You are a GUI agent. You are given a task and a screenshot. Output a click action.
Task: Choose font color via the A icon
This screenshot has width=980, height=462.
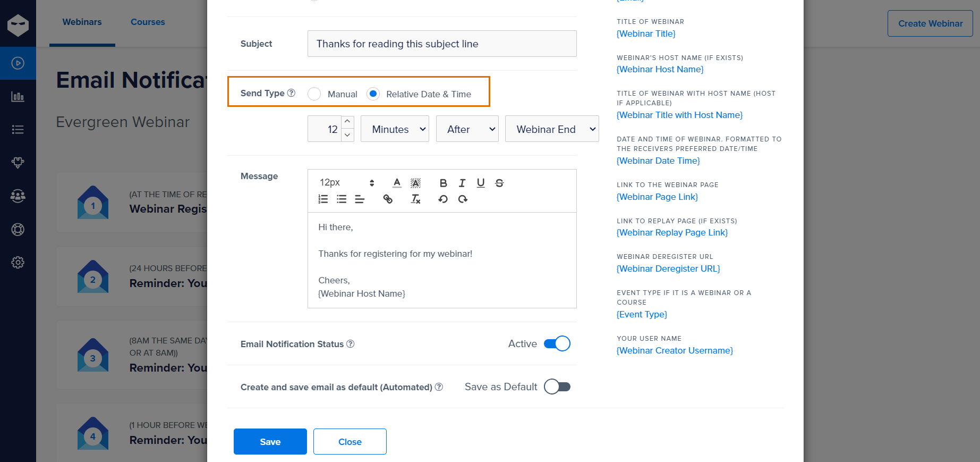397,183
